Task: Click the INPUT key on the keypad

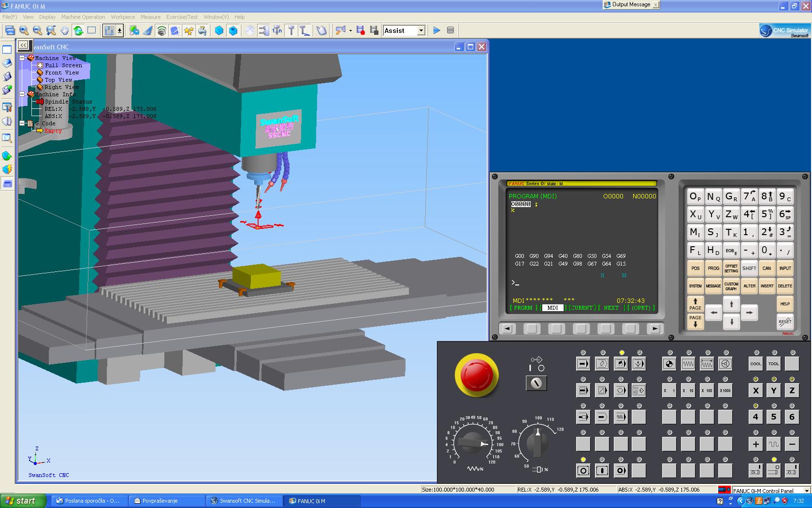Action: [x=785, y=268]
